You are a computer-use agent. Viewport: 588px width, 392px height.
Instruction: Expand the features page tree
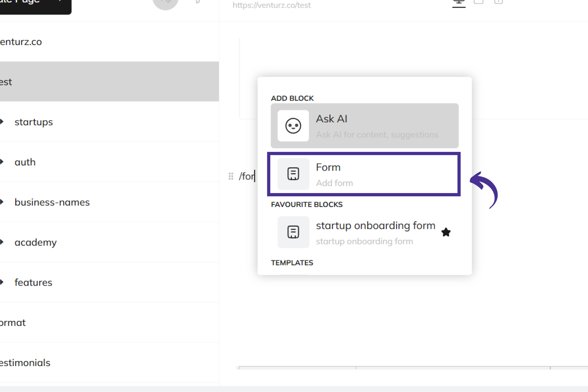[2, 282]
